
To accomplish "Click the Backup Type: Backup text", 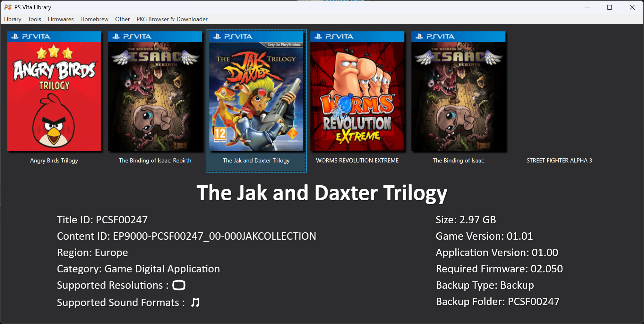I will click(485, 285).
